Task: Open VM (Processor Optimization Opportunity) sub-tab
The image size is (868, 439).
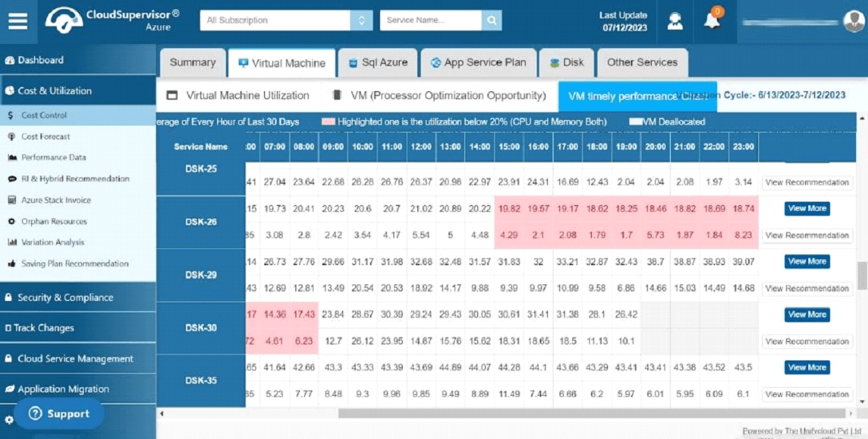Action: [x=439, y=96]
